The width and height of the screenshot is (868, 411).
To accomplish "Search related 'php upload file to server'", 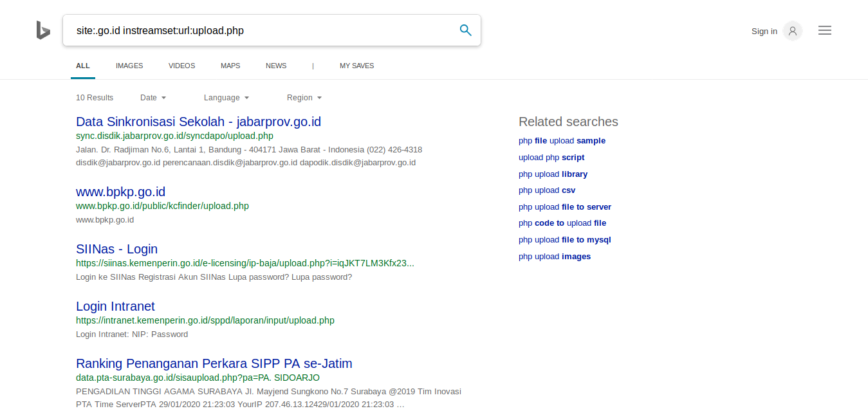I will tap(565, 207).
